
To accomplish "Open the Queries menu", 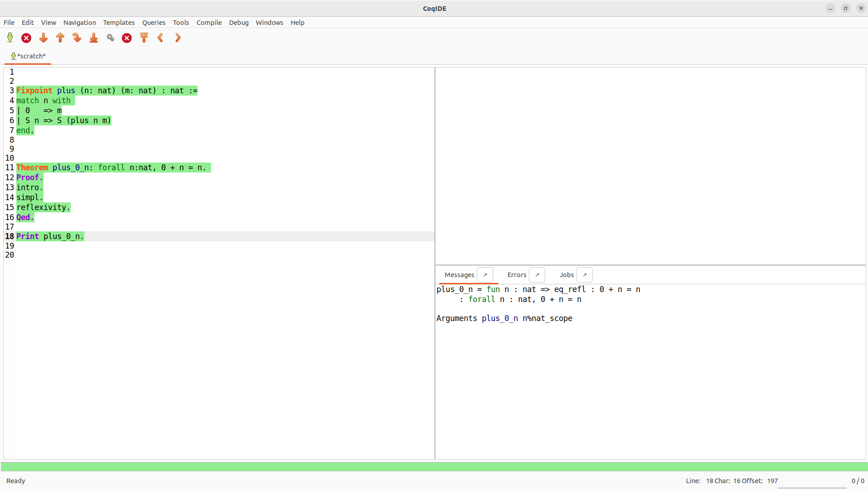I will (x=153, y=23).
